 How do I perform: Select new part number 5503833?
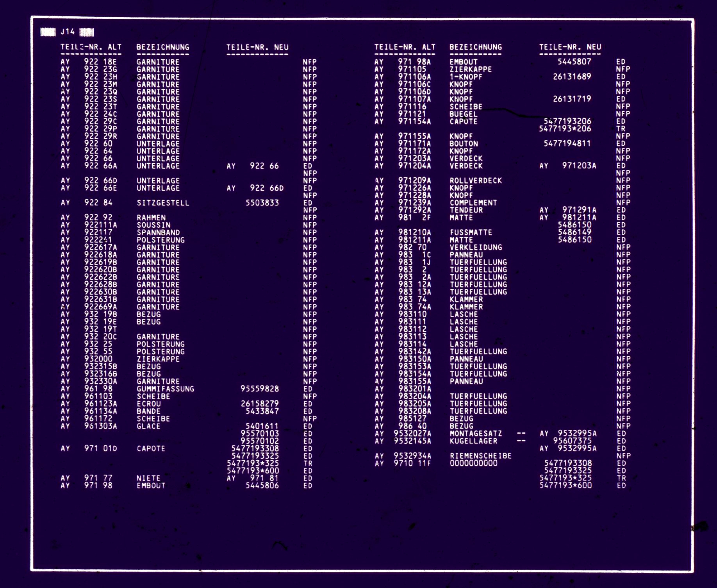click(x=262, y=203)
